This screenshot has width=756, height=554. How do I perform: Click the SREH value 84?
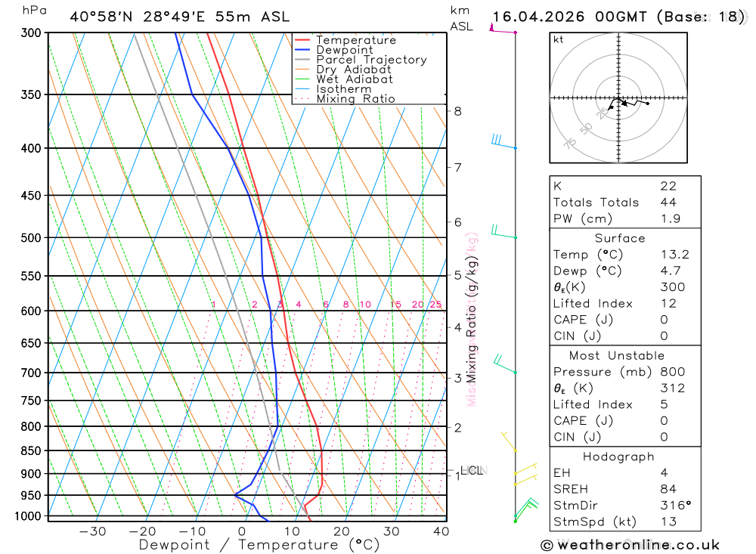pyautogui.click(x=668, y=490)
